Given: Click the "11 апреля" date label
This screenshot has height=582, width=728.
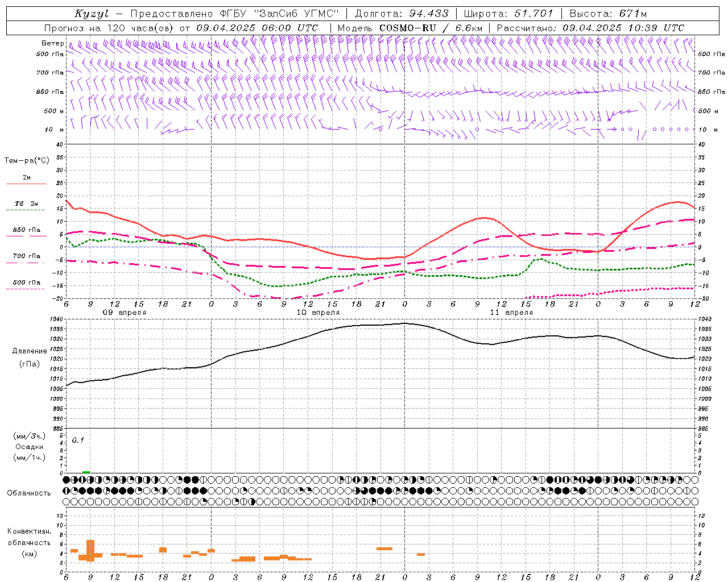Looking at the screenshot, I should [511, 313].
